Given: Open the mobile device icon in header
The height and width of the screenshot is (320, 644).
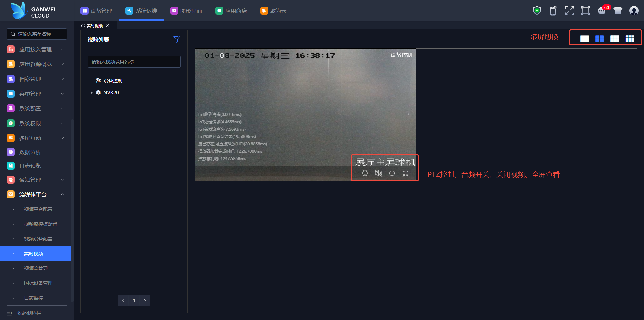Looking at the screenshot, I should pyautogui.click(x=553, y=11).
